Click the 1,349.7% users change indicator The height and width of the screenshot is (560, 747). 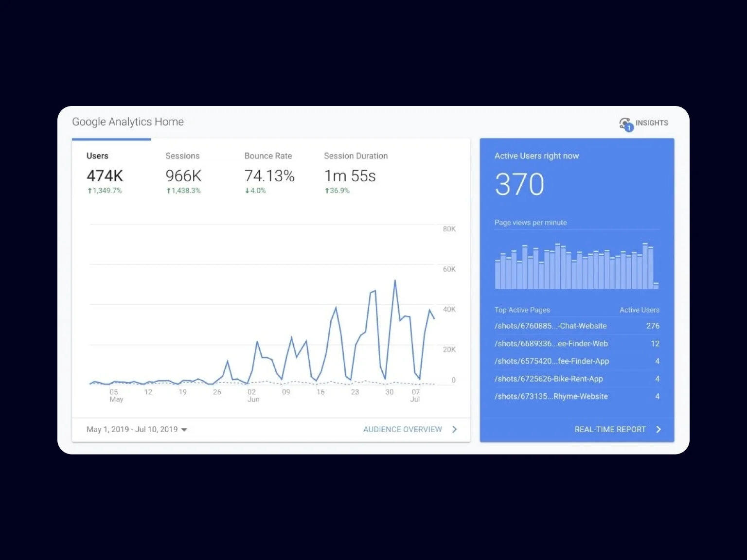tap(105, 191)
